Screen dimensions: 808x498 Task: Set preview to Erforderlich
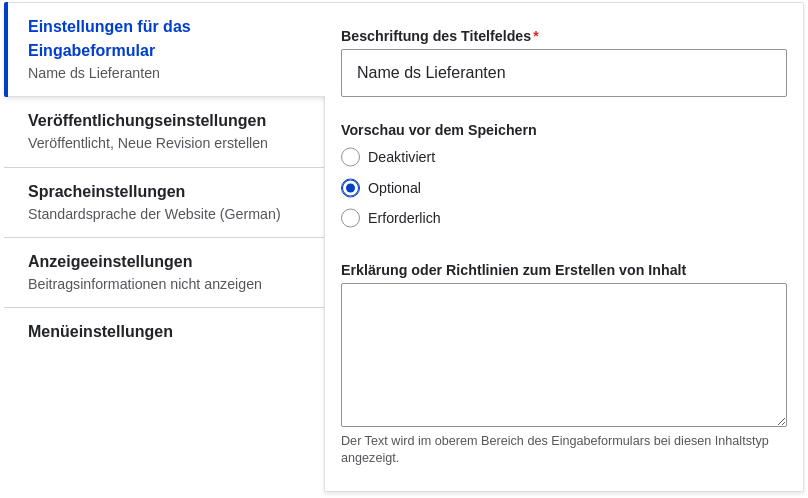click(350, 218)
